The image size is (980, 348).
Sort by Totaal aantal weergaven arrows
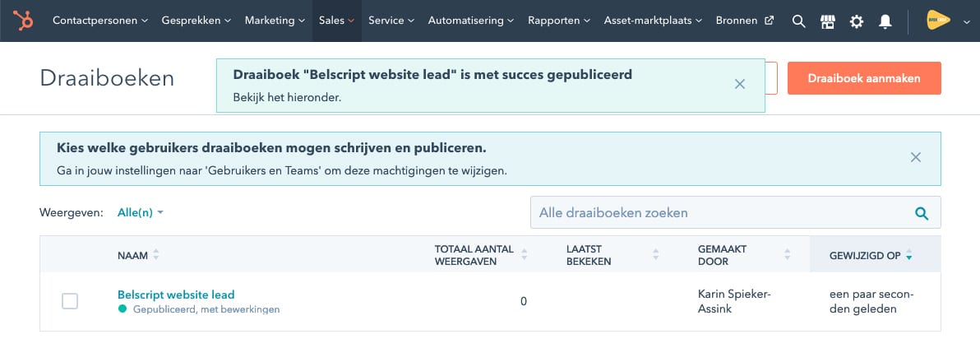(x=525, y=255)
